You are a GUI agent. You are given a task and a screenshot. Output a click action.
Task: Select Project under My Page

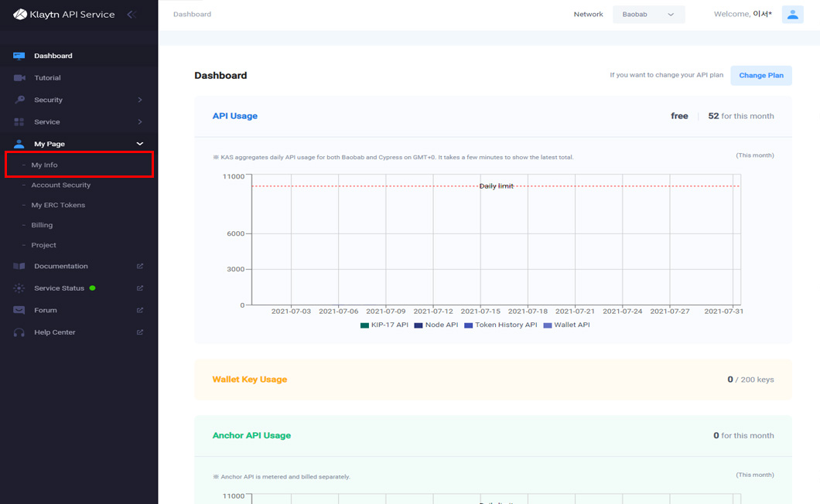coord(43,245)
